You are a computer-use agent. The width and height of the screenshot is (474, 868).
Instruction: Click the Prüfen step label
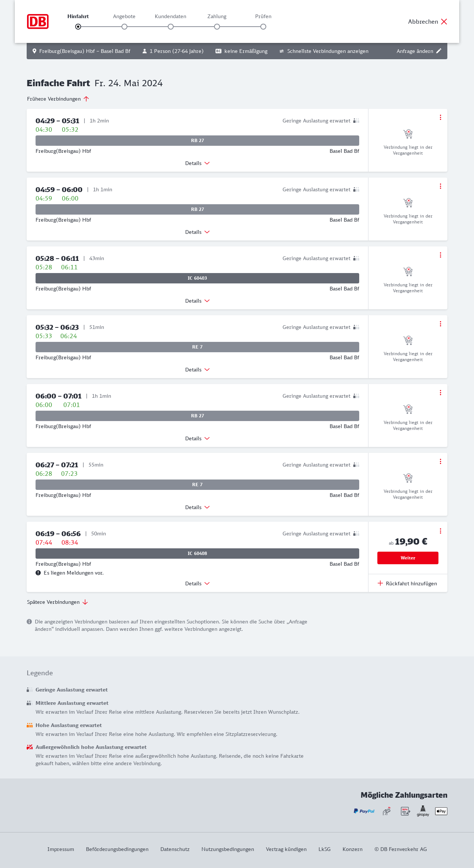click(263, 16)
